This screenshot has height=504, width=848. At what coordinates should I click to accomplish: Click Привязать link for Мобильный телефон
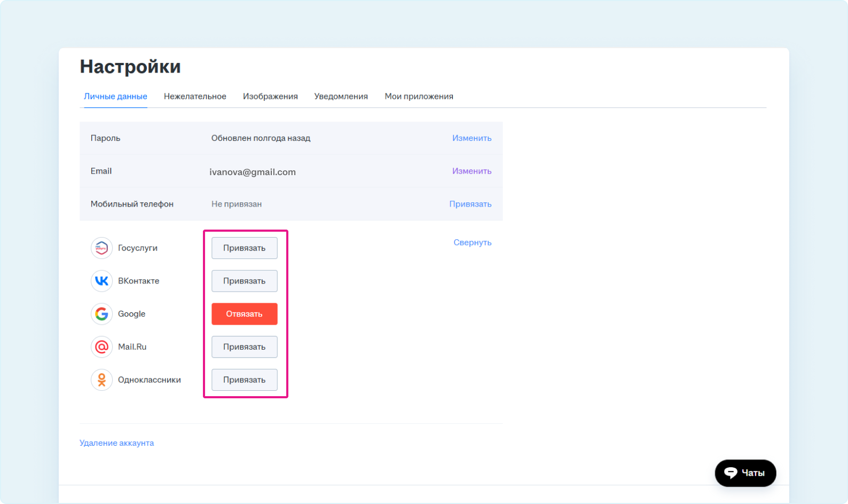tap(470, 204)
